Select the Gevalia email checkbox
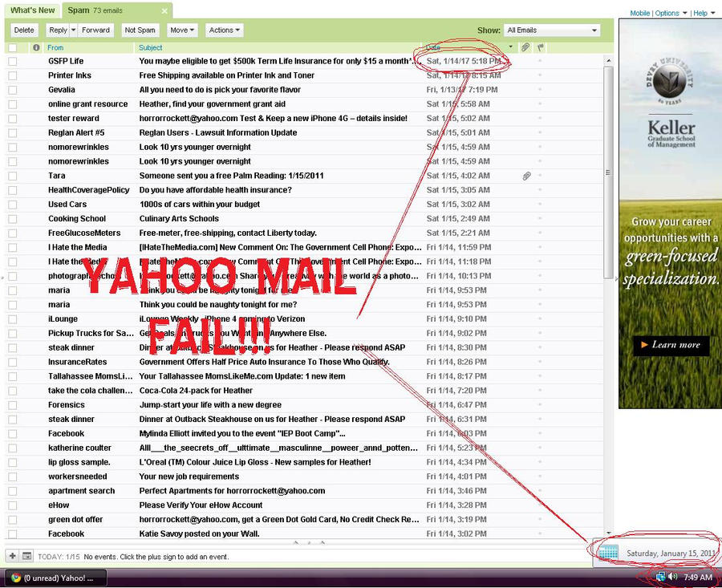Image resolution: width=722 pixels, height=588 pixels. 12,90
